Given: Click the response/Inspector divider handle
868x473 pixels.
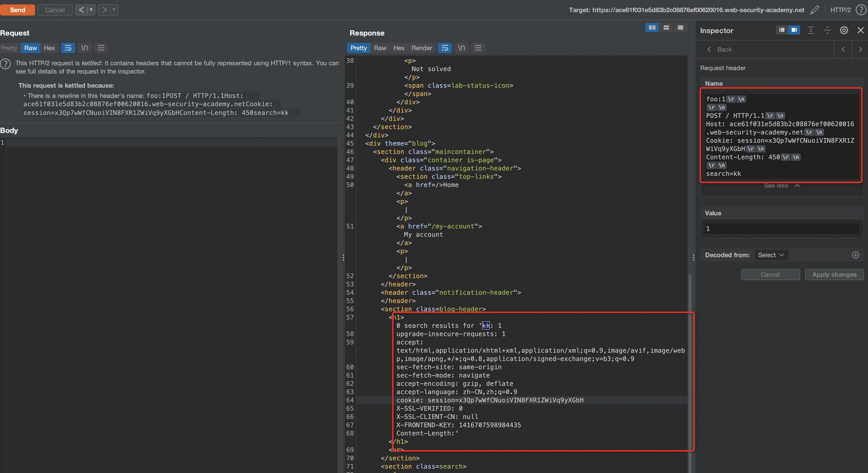Looking at the screenshot, I should tap(693, 258).
